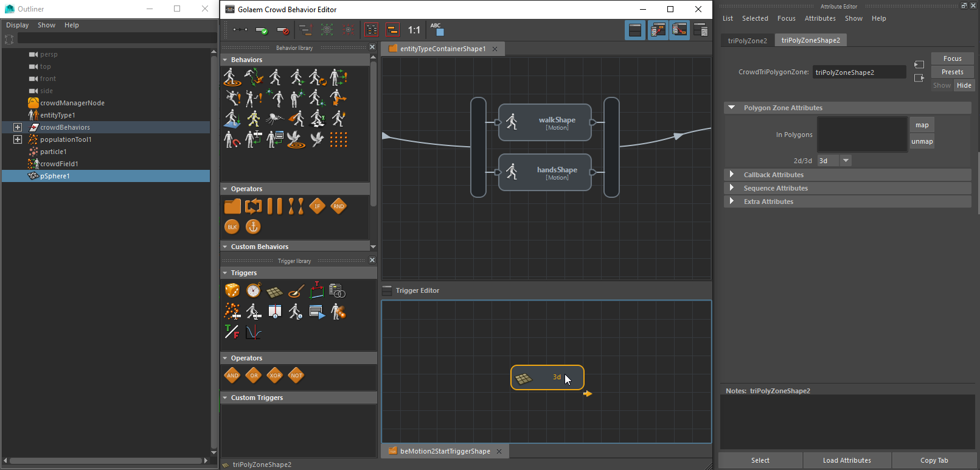Collapse the Custom Triggers section
980x470 pixels.
(x=225, y=398)
